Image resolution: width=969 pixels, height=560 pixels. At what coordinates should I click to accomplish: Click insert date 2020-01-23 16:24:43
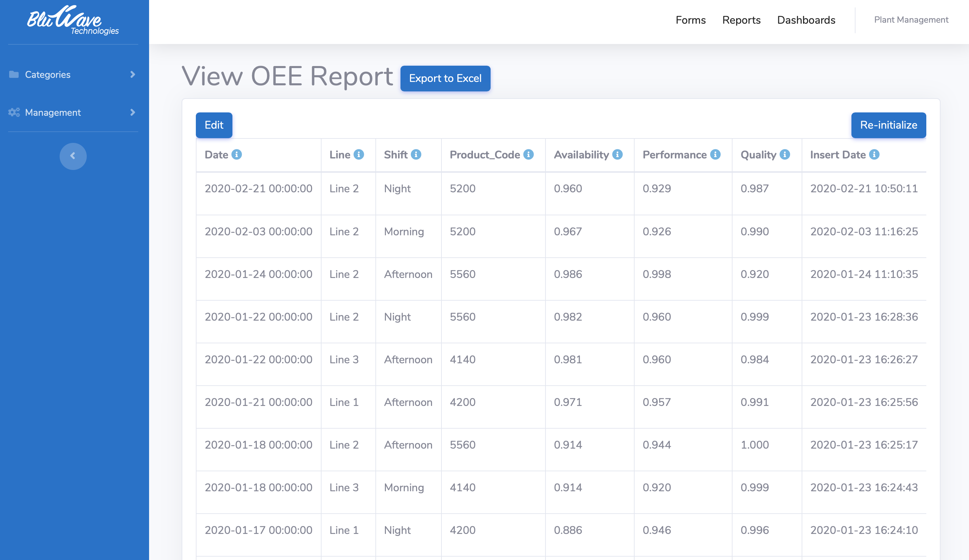tap(864, 487)
